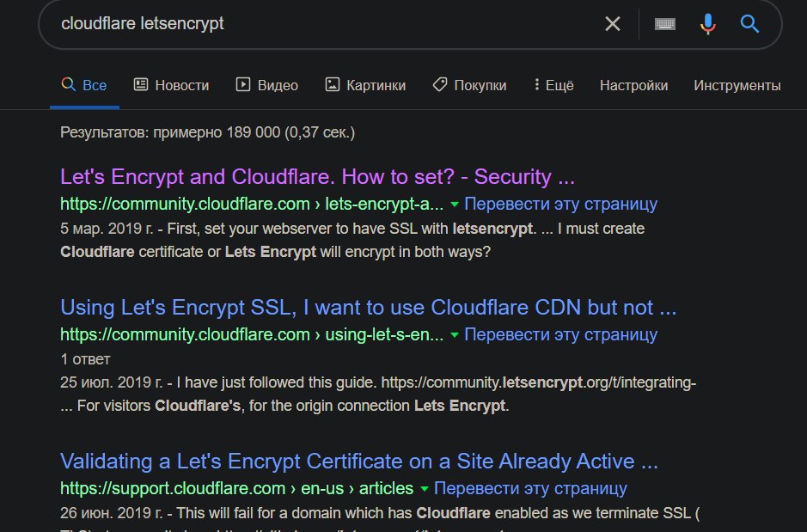Viewport: 807px width, 532px height.
Task: Expand the green arrow next to using-let-s-en... URL
Action: tap(455, 335)
